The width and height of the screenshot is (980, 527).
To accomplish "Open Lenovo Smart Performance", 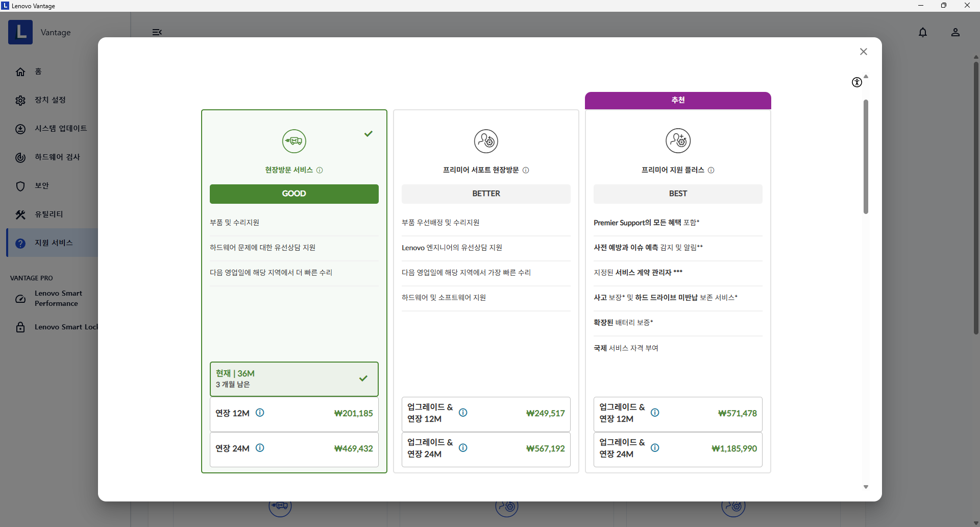I will click(52, 298).
